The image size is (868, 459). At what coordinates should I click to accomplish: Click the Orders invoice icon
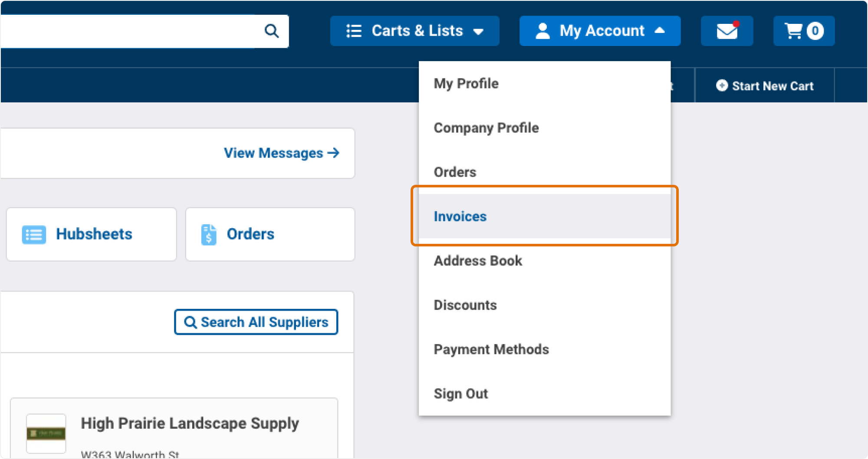click(x=208, y=234)
